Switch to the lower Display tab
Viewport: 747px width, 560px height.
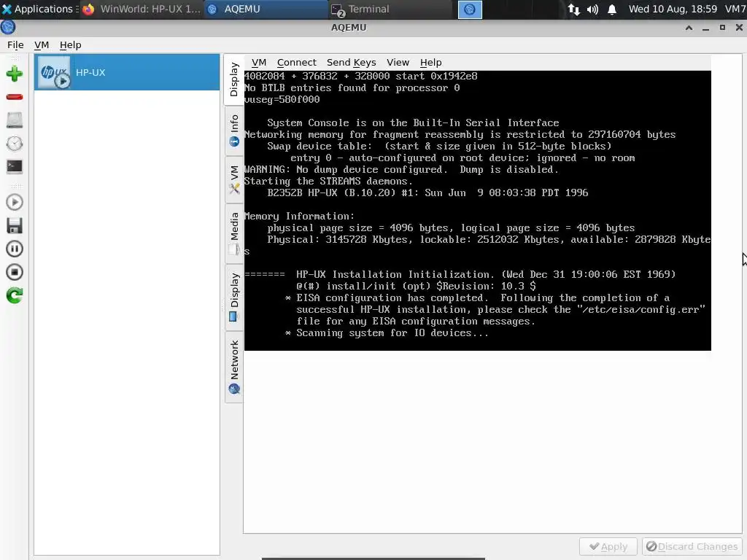click(x=234, y=297)
